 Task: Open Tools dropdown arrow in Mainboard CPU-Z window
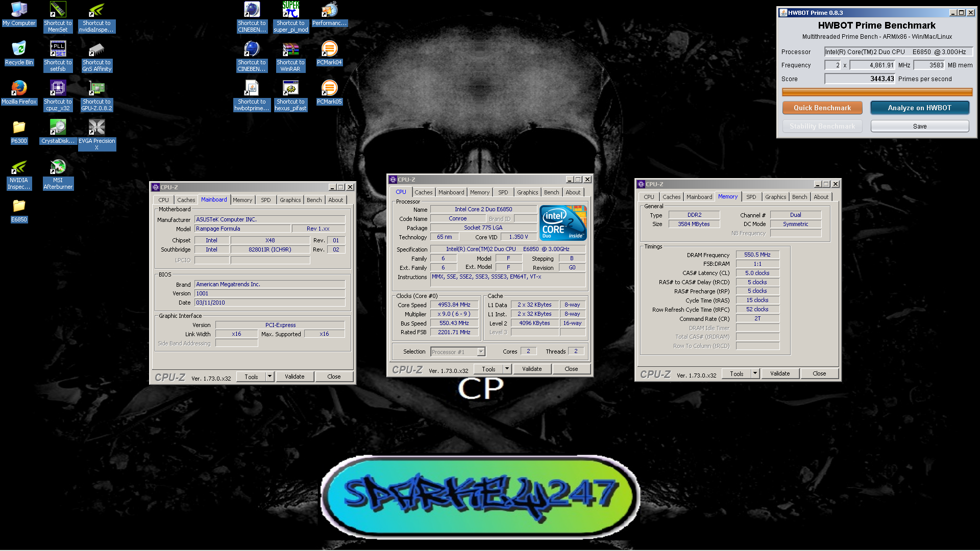(269, 377)
